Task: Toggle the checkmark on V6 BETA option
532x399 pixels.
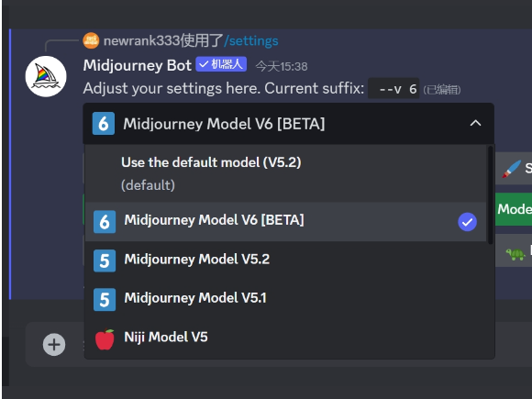Action: pyautogui.click(x=467, y=222)
